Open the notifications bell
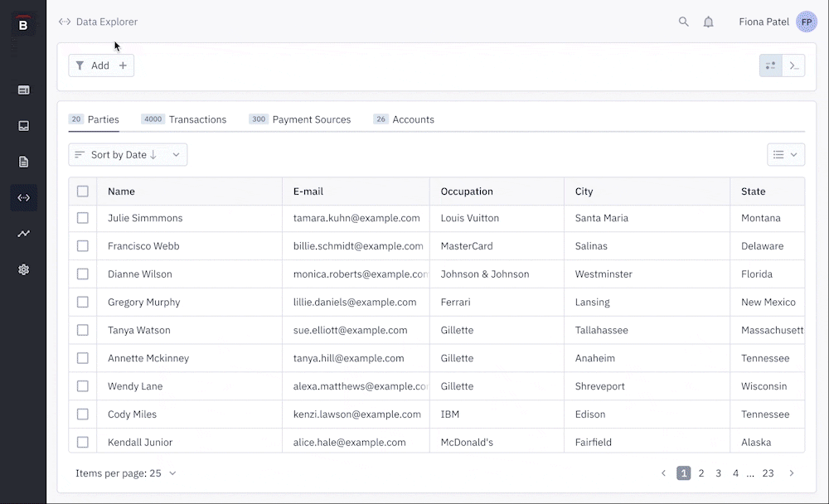This screenshot has width=829, height=504. click(x=709, y=22)
